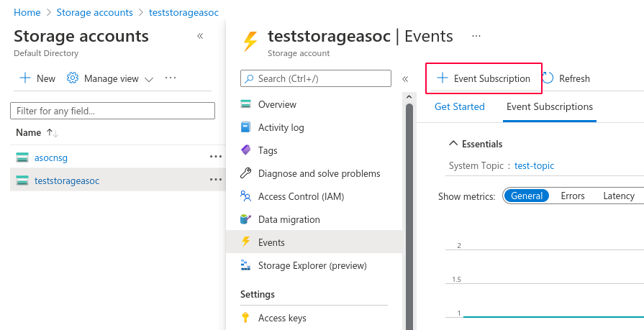Sort list by Name column arrows
The height and width of the screenshot is (330, 644).
(x=52, y=132)
